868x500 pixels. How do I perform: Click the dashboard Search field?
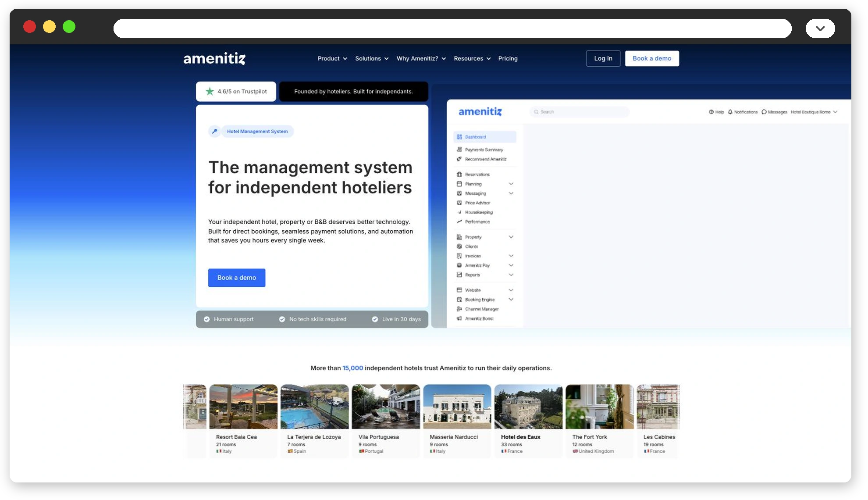coord(580,112)
